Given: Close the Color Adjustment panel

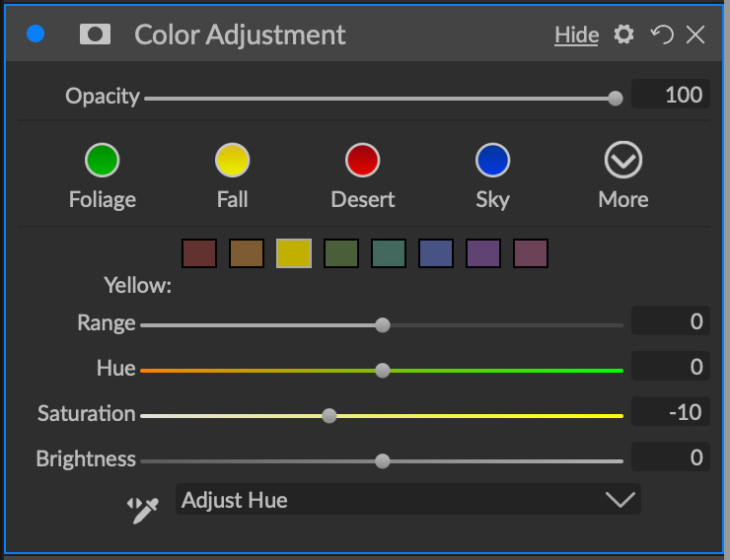Looking at the screenshot, I should 695,35.
